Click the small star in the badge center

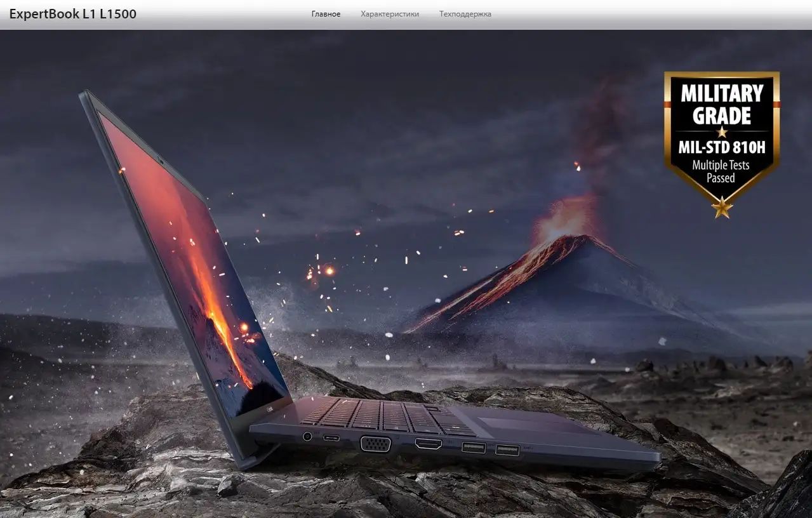tap(722, 132)
